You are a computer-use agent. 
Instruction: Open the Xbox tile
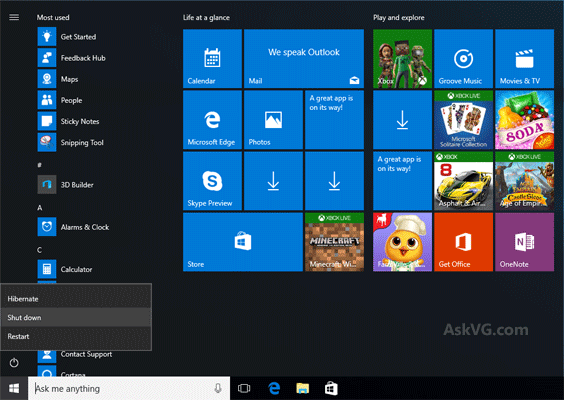(x=402, y=59)
